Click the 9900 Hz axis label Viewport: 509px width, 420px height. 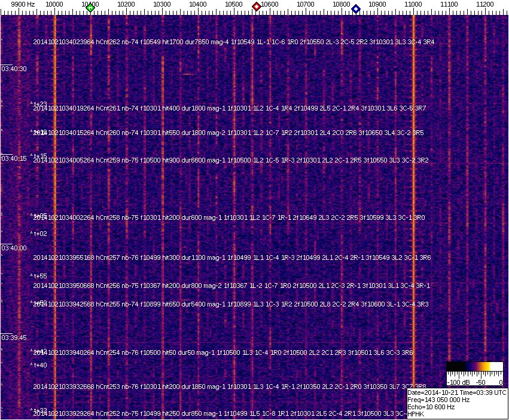23,4
